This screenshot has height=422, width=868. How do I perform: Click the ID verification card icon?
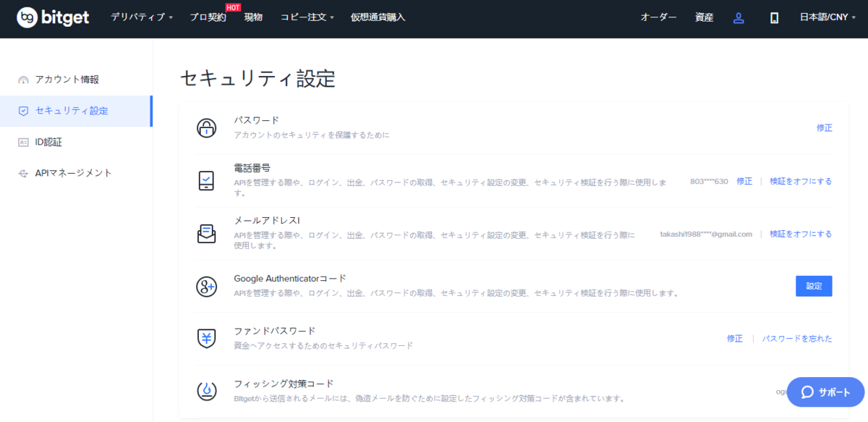pyautogui.click(x=23, y=143)
